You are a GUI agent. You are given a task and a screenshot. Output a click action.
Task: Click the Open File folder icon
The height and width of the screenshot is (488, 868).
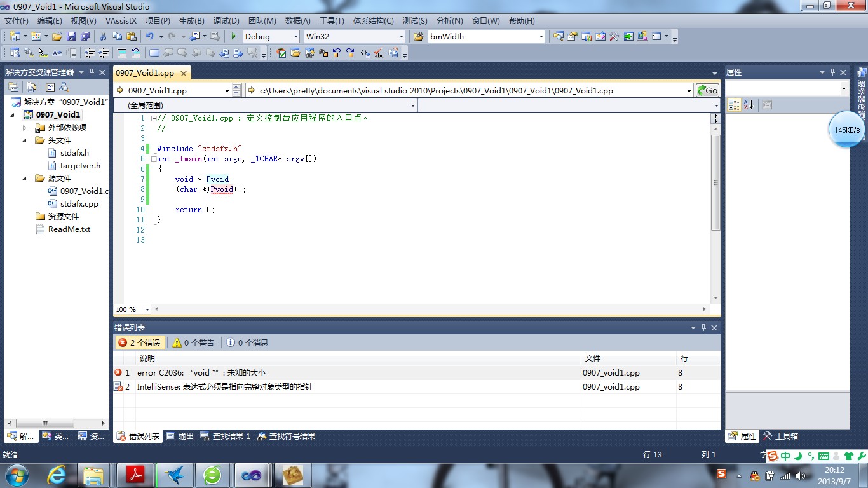pyautogui.click(x=57, y=37)
